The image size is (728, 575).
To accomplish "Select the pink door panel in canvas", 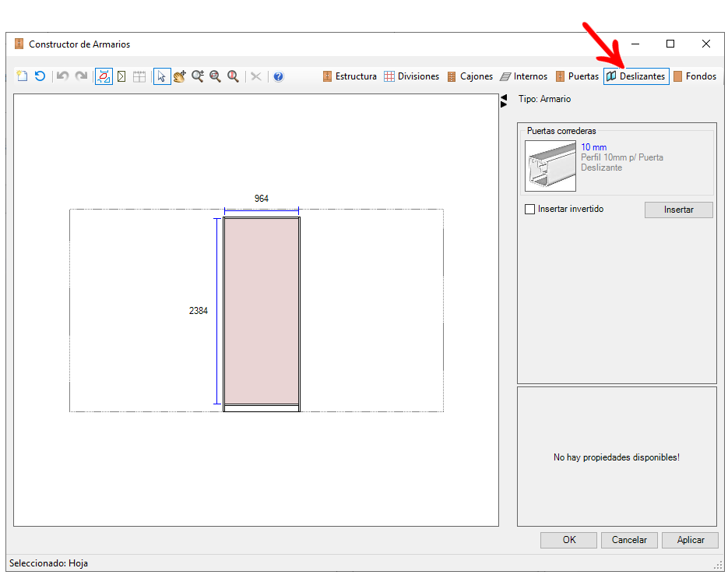I will [x=262, y=311].
